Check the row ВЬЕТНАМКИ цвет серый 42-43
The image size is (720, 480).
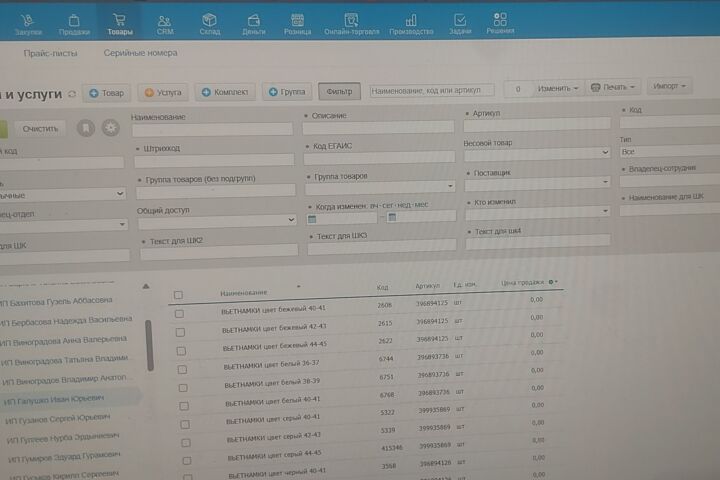pos(186,443)
